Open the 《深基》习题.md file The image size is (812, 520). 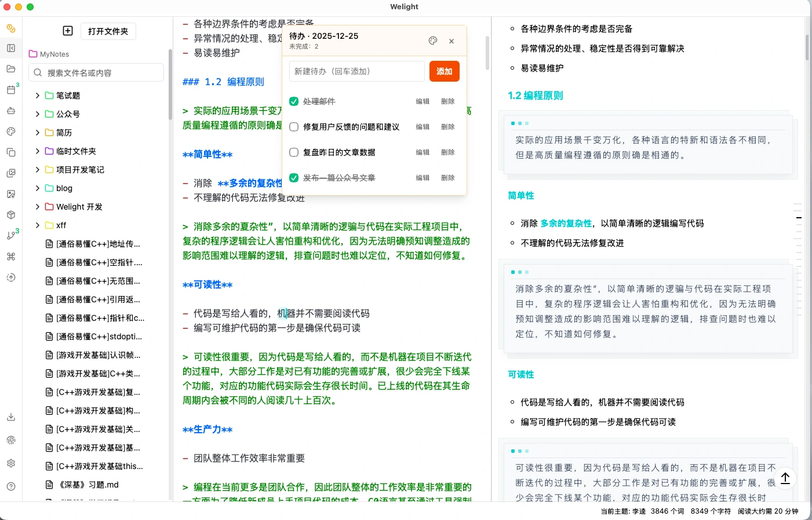tap(89, 485)
